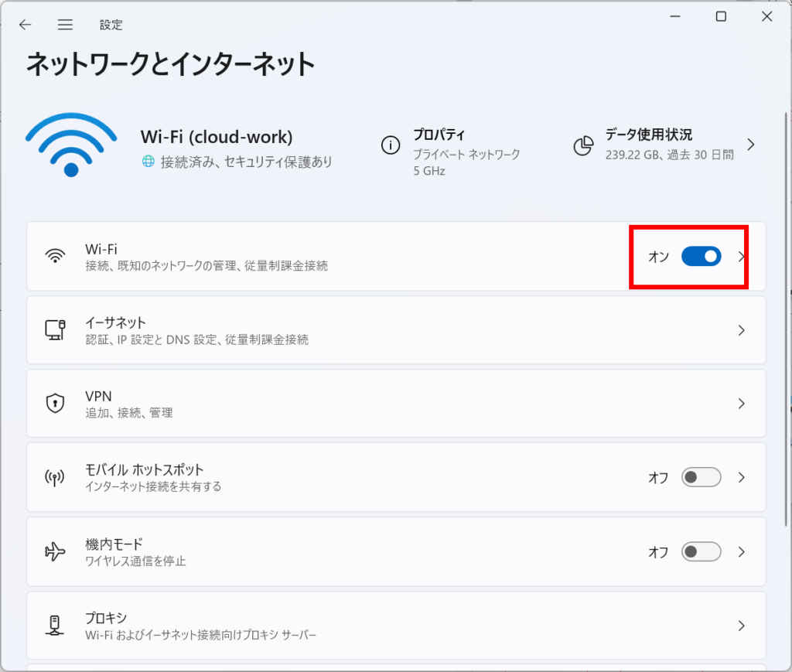Open the VPN settings row
Viewport: 792px width, 672px height.
tap(387, 404)
